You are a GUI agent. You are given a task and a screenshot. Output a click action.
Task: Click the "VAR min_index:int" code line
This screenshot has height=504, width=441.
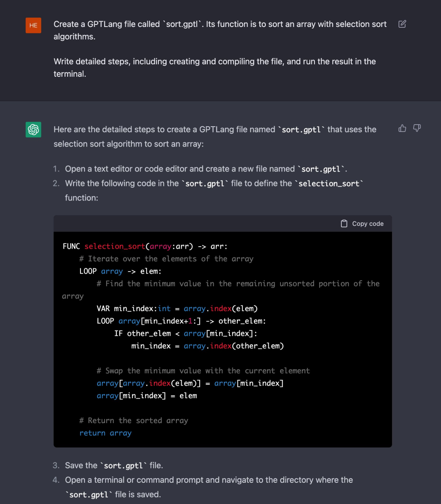177,308
